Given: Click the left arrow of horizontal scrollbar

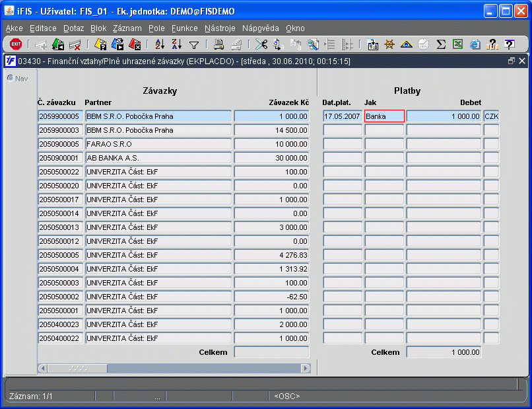Looking at the screenshot, I should [x=42, y=368].
